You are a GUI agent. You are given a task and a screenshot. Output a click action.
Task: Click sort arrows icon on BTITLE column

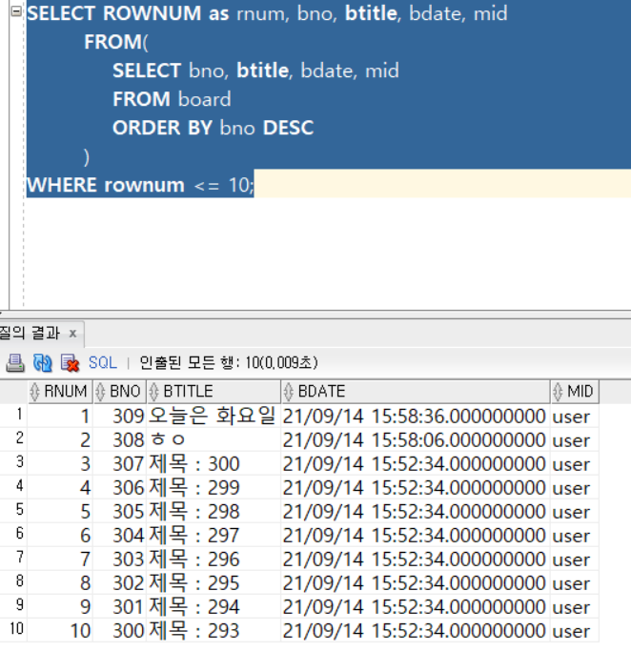(x=153, y=392)
